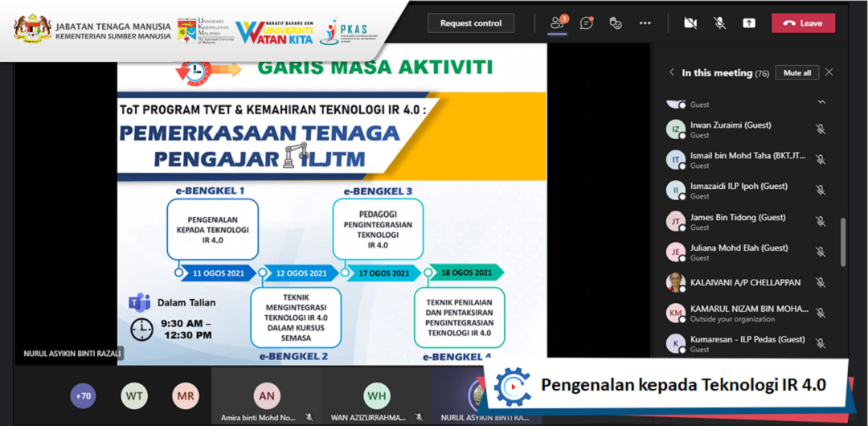Screen dimensions: 868x426
Task: Toggle the camera on or off
Action: [x=690, y=23]
